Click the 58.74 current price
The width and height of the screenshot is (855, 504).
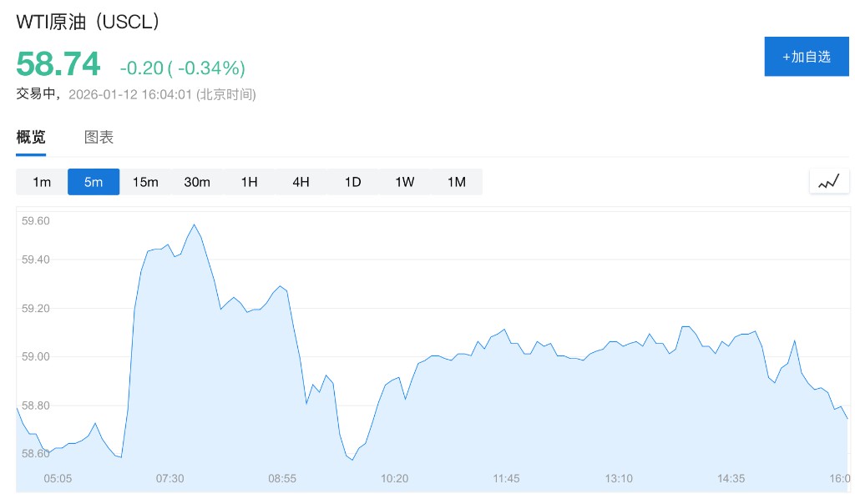pos(58,65)
